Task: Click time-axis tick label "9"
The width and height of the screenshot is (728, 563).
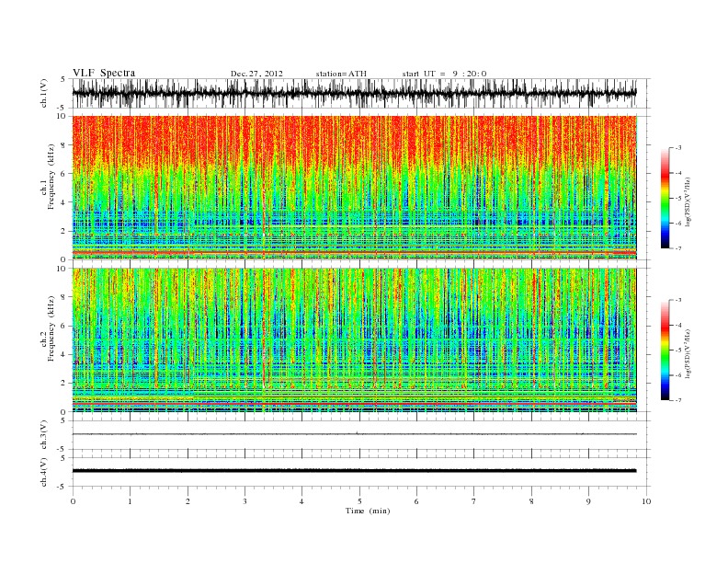Action: pos(588,501)
